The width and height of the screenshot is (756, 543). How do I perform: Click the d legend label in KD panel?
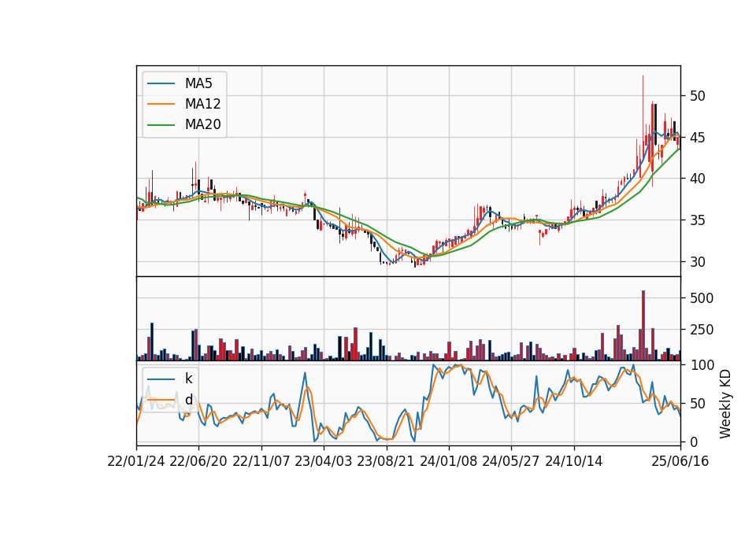188,400
